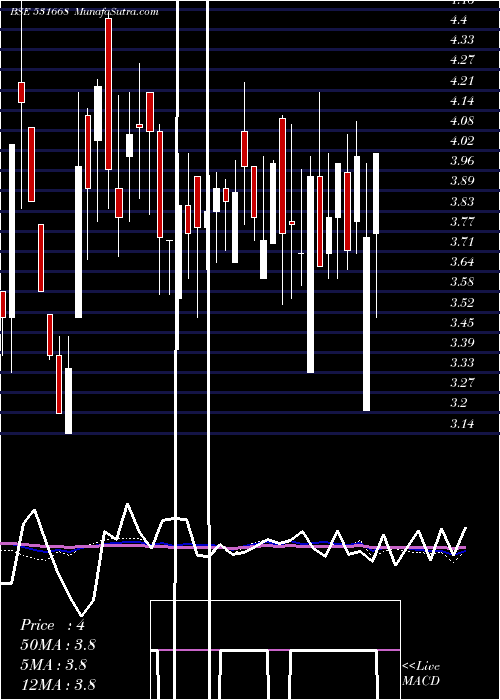Click the 4.21 price axis label
This screenshot has height=700, width=500.
462,80
